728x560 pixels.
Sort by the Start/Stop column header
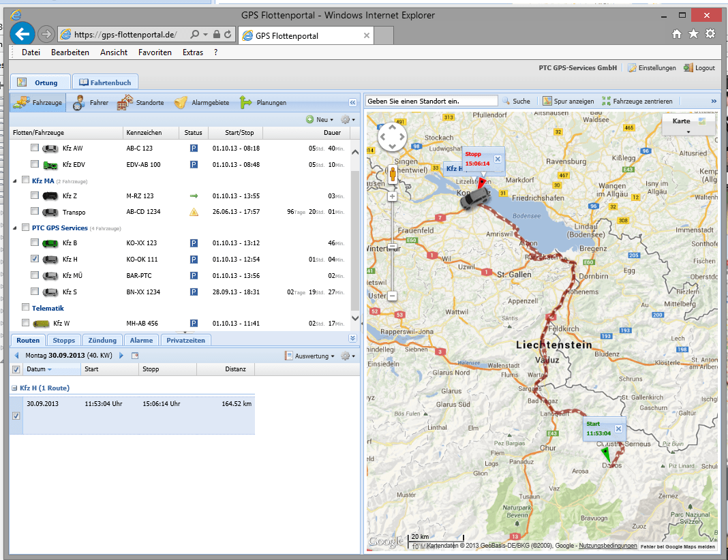coord(236,133)
